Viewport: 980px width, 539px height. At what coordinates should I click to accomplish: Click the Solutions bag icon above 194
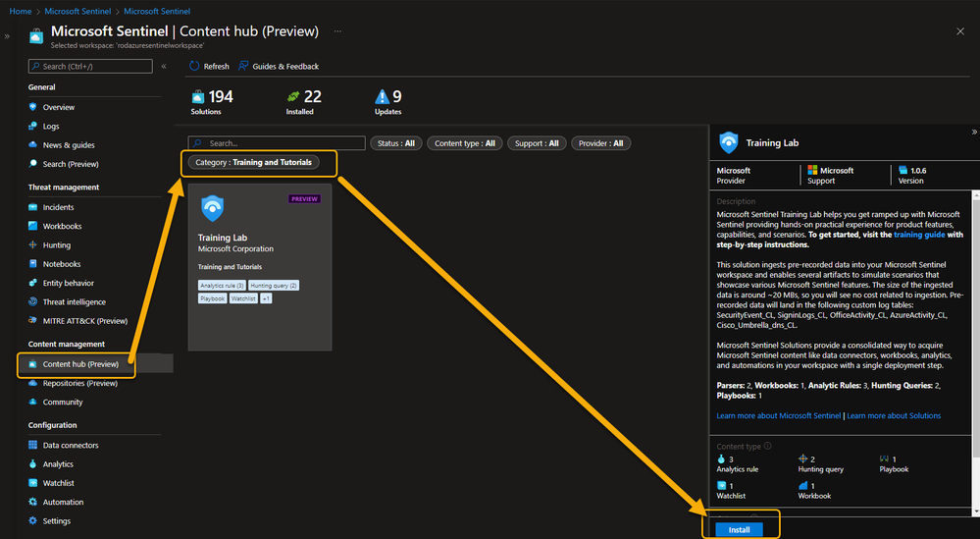coord(198,96)
